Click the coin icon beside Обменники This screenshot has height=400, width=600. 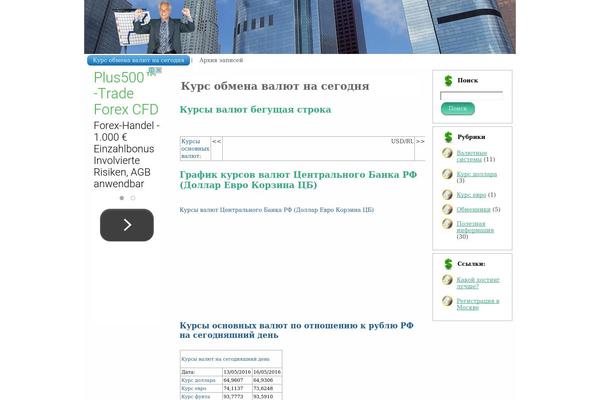coord(447,209)
